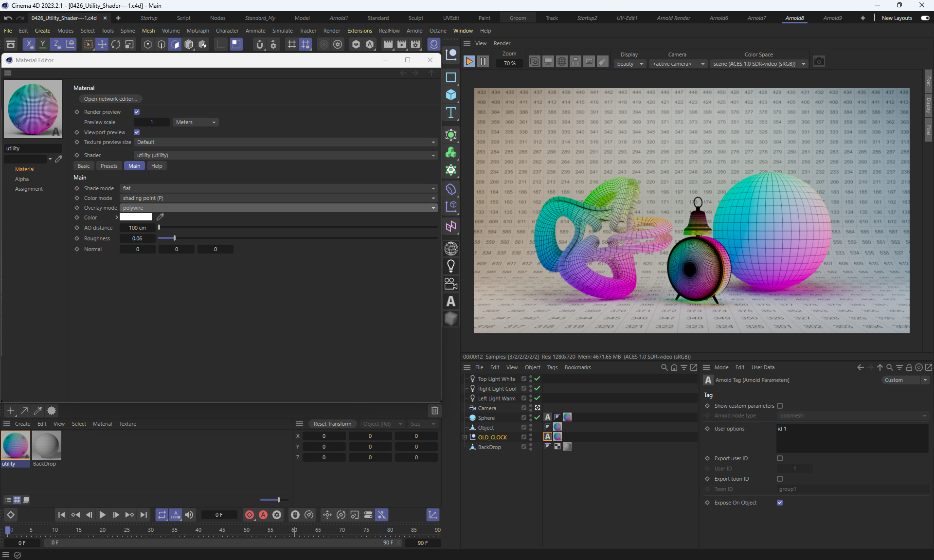Viewport: 934px width, 560px height.
Task: Toggle Expose On Object checkbox
Action: [780, 503]
